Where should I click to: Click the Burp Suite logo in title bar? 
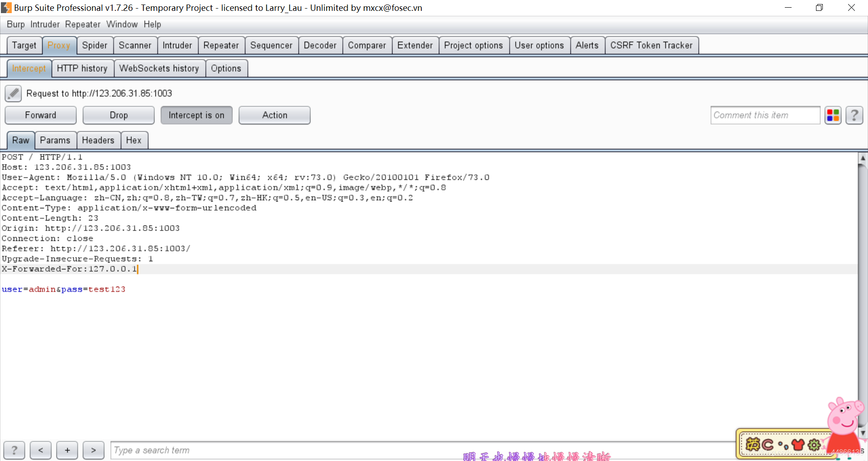6,8
